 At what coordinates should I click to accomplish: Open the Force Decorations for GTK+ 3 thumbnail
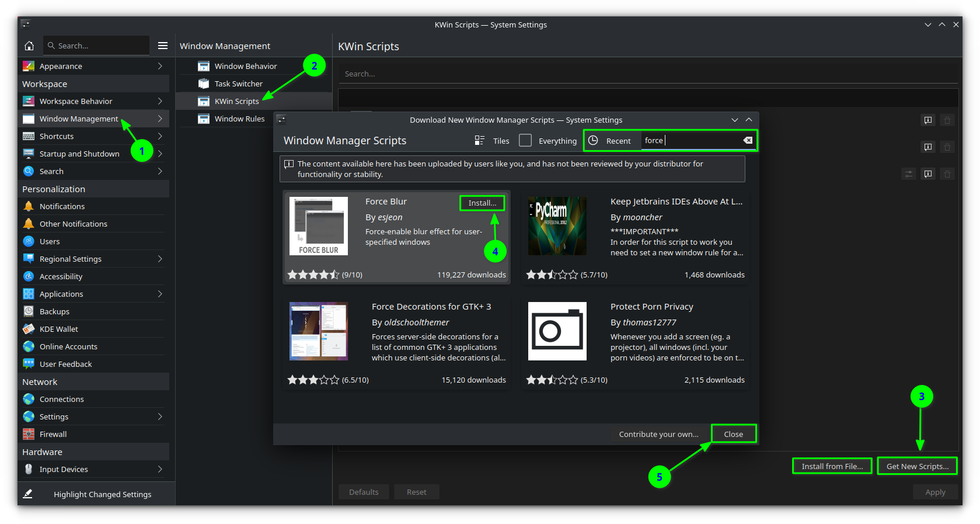click(319, 331)
